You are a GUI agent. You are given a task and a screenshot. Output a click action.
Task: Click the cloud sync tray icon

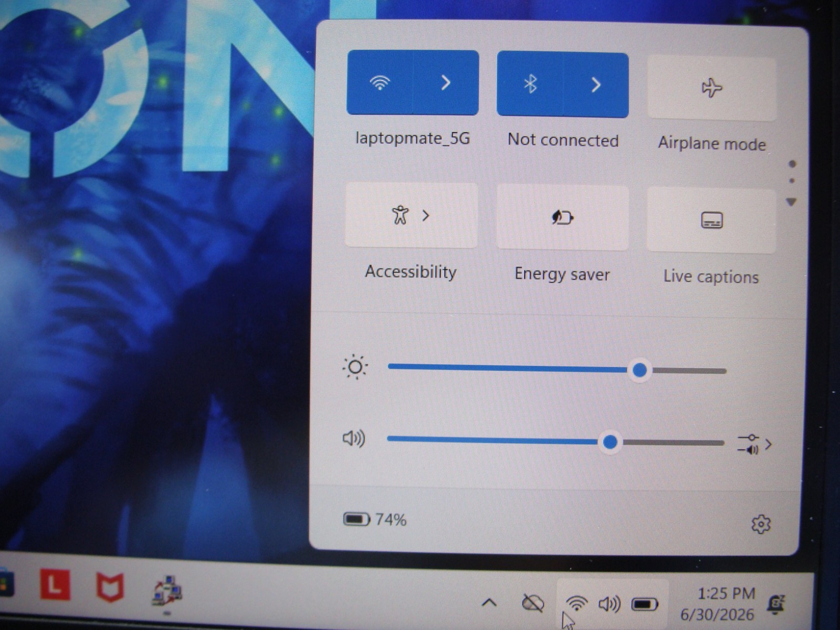coord(533,603)
